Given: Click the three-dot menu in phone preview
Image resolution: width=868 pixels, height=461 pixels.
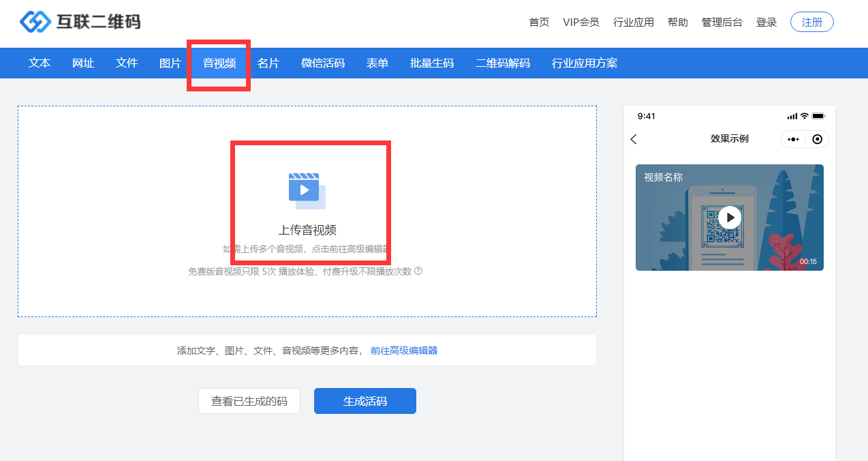Looking at the screenshot, I should coord(793,139).
